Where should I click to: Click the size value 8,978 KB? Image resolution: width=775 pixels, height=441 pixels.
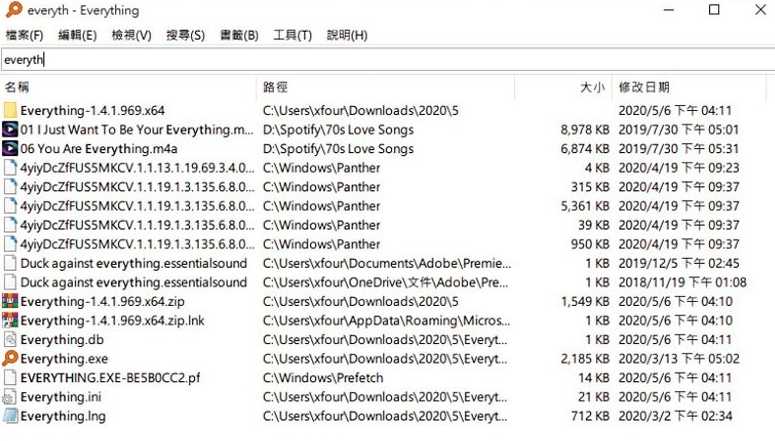tap(585, 130)
